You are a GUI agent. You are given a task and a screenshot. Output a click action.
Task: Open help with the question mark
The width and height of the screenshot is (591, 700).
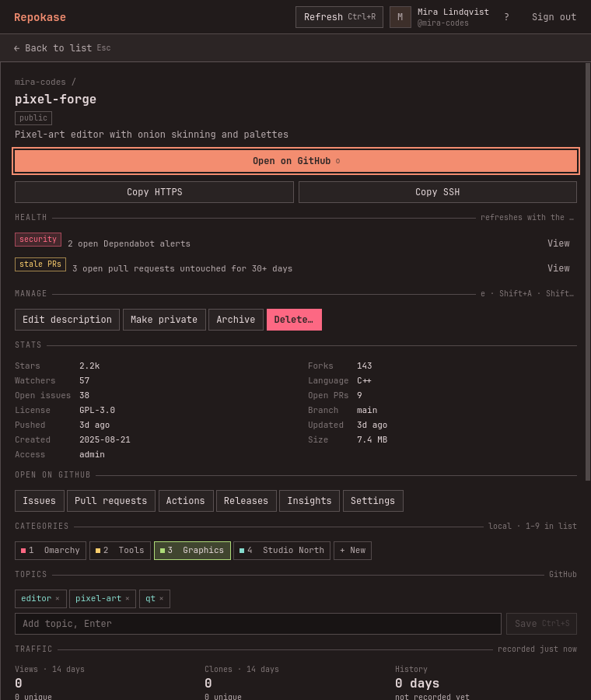(x=506, y=17)
